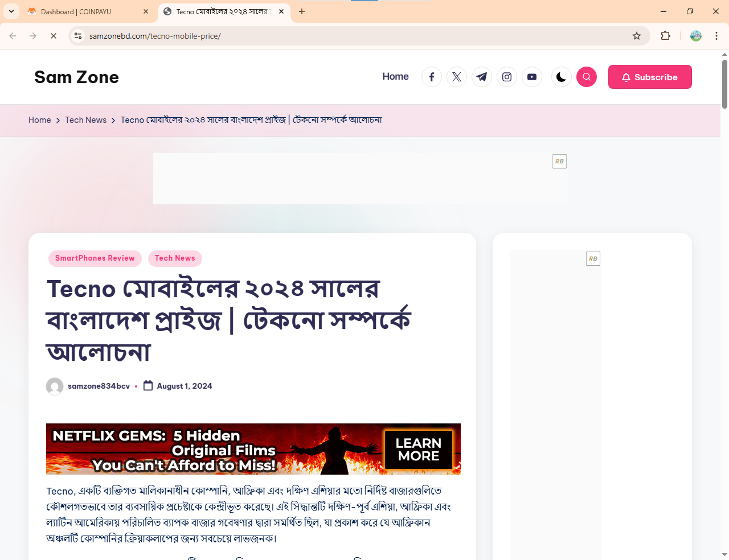Image resolution: width=729 pixels, height=560 pixels.
Task: Open the Instagram social icon
Action: (507, 77)
